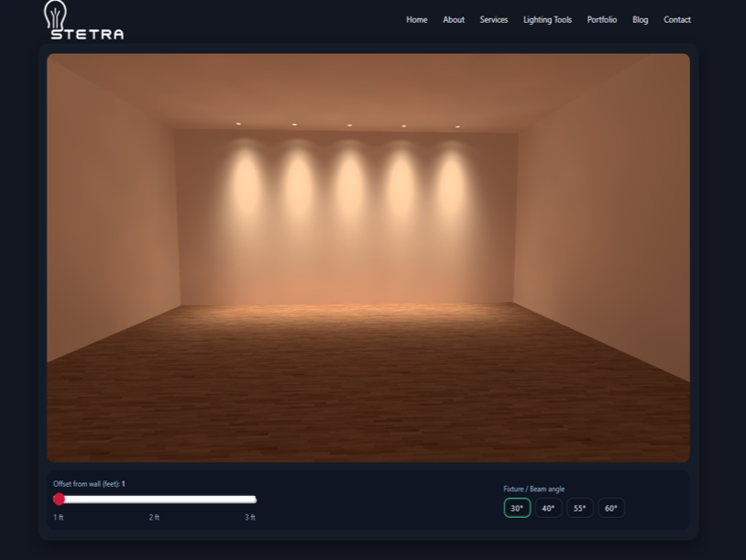This screenshot has width=746, height=560.
Task: Select the 55° beam angle
Action: point(579,507)
